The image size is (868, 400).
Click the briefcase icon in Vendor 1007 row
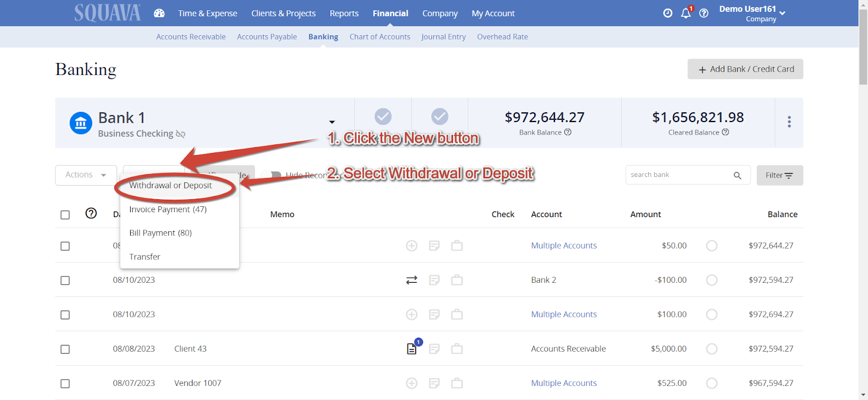[x=457, y=383]
